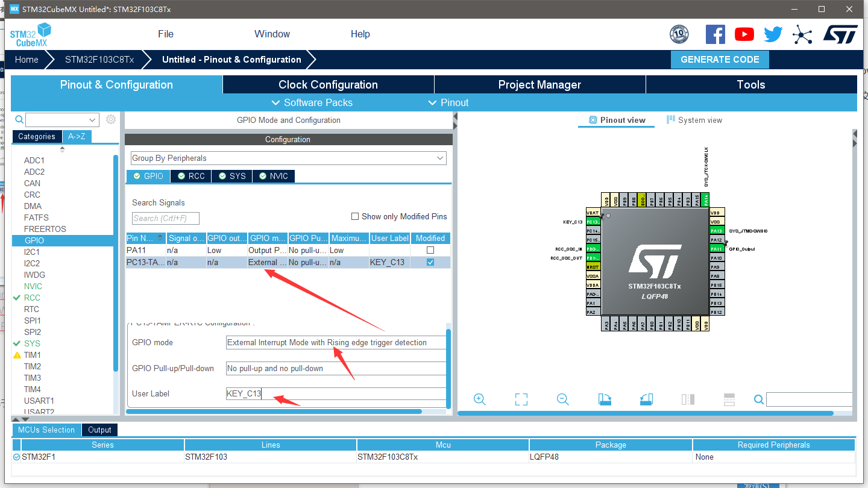
Task: Fit the chip view to window
Action: [x=521, y=399]
